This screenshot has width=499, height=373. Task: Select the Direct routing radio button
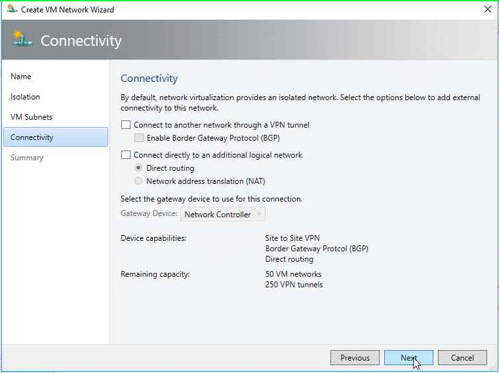point(138,168)
